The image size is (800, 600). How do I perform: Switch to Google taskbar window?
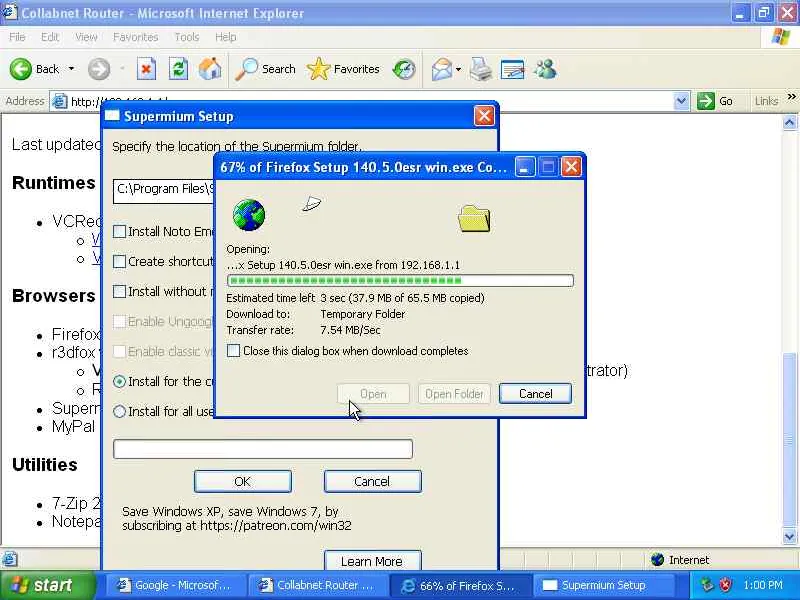(x=176, y=585)
